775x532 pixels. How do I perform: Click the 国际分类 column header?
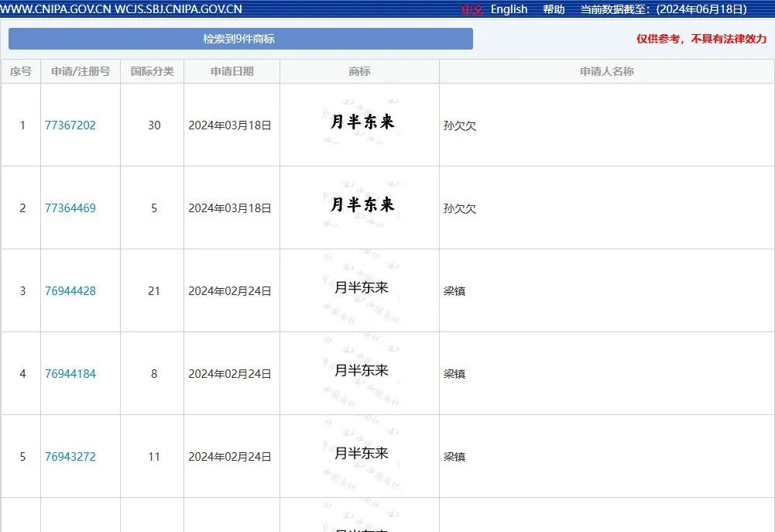153,71
